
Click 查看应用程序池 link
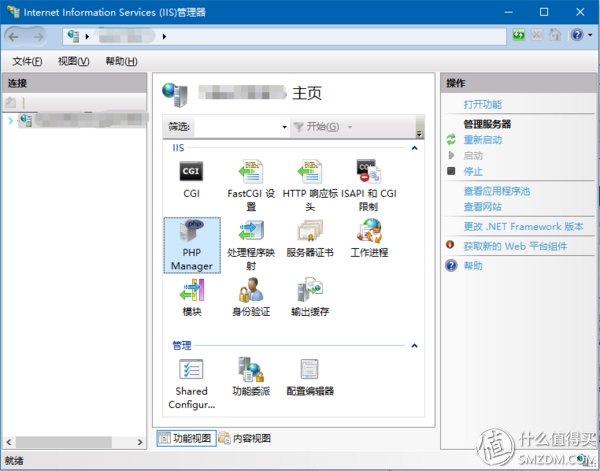(497, 191)
